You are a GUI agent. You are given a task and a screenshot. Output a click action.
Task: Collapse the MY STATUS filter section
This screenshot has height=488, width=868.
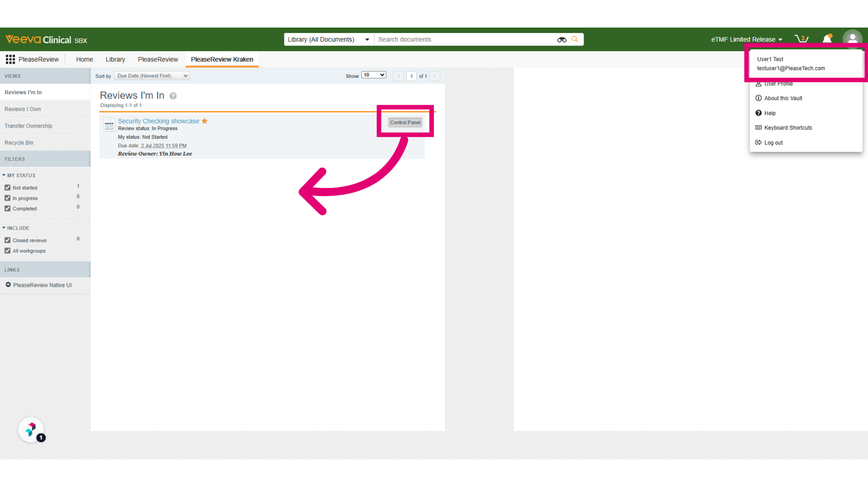tap(19, 175)
